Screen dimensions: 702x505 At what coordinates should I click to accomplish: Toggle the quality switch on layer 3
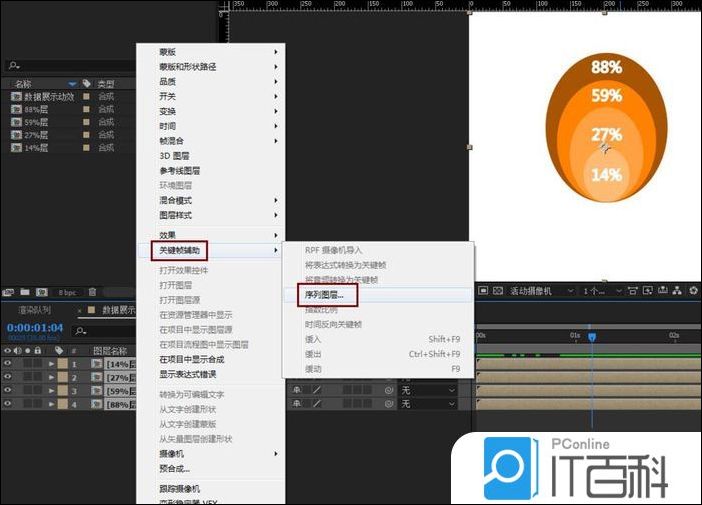[x=317, y=390]
